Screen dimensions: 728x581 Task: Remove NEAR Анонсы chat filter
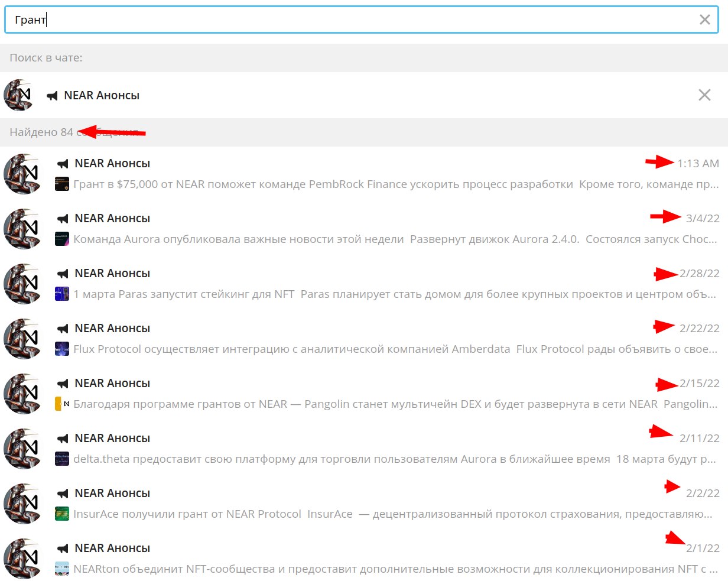click(x=704, y=95)
